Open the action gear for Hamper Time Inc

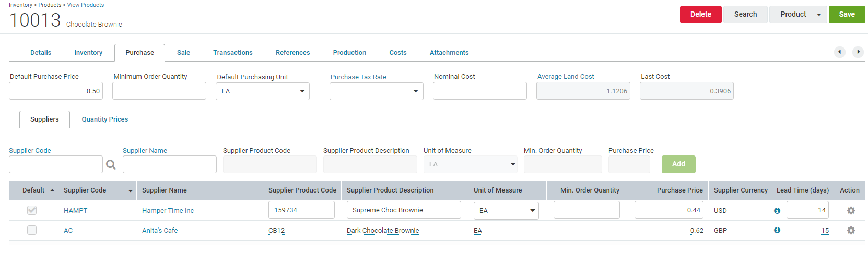point(851,210)
